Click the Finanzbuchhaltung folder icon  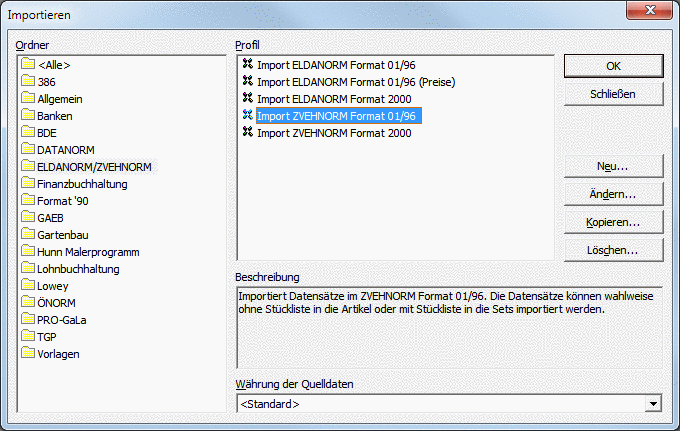point(28,183)
